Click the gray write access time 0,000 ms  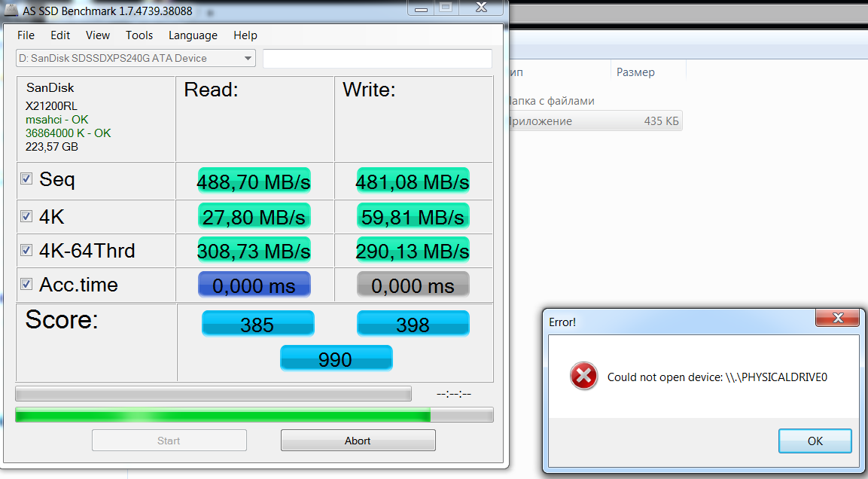coord(413,285)
